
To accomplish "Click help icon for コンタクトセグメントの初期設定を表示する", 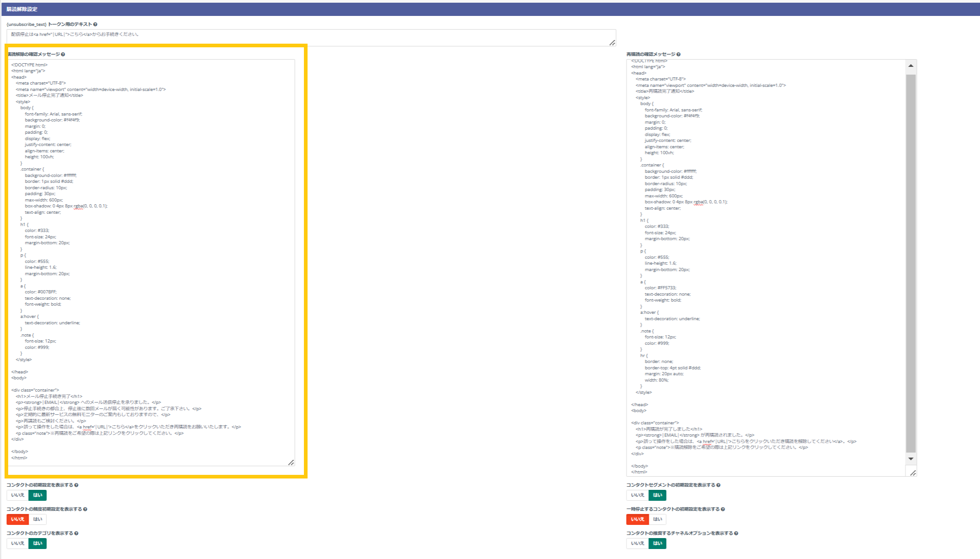I will (718, 485).
